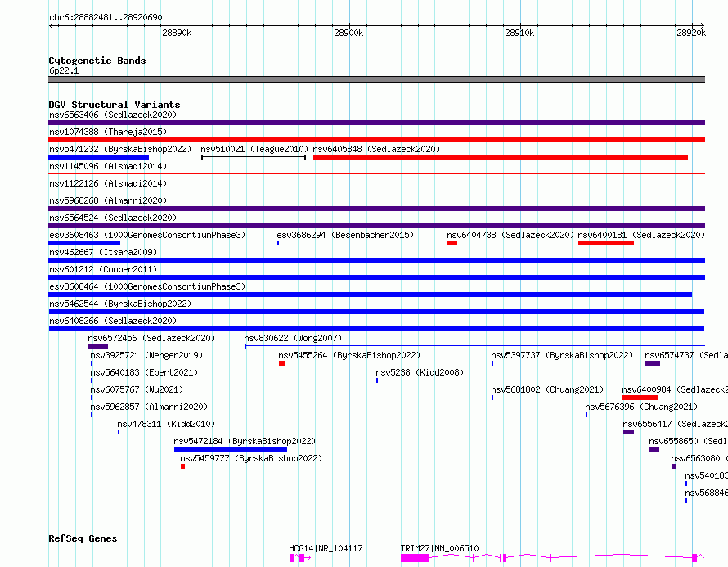Image resolution: width=728 pixels, height=567 pixels.
Task: Open nsv6075767 (Wu2021) label
Action: (137, 389)
